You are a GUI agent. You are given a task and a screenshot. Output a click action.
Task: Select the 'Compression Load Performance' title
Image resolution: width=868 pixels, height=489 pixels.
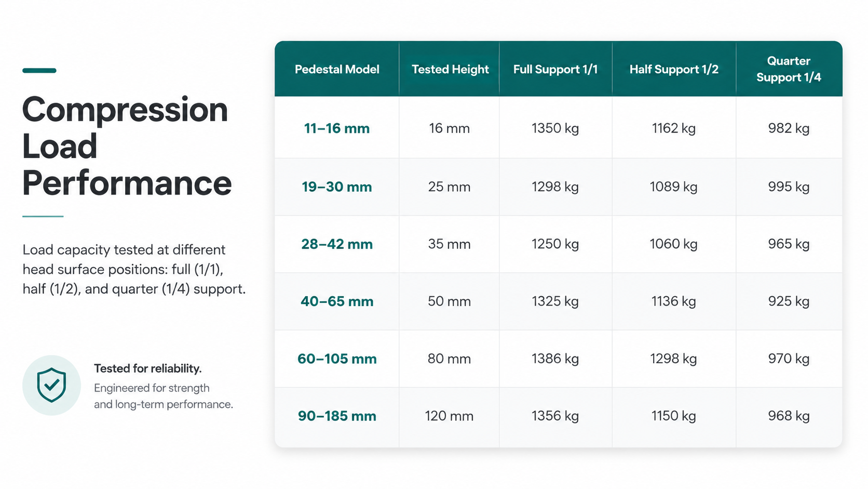click(x=127, y=146)
